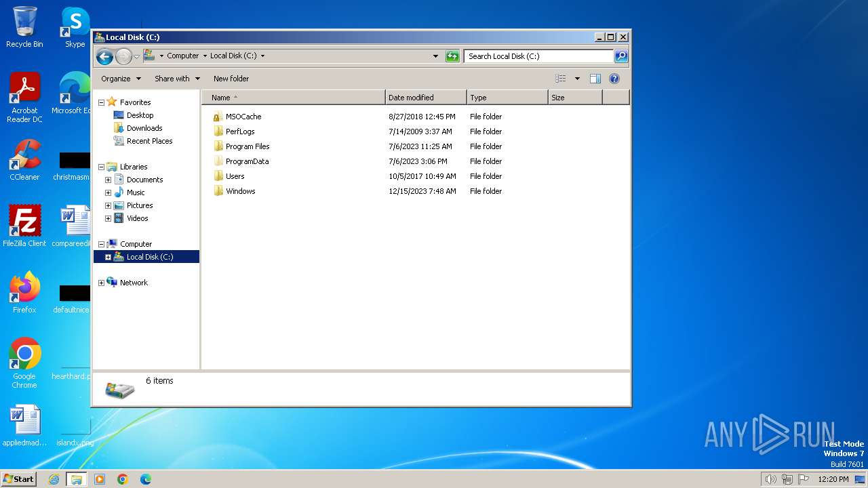Click the New folder button
The height and width of the screenshot is (488, 868).
(x=231, y=79)
